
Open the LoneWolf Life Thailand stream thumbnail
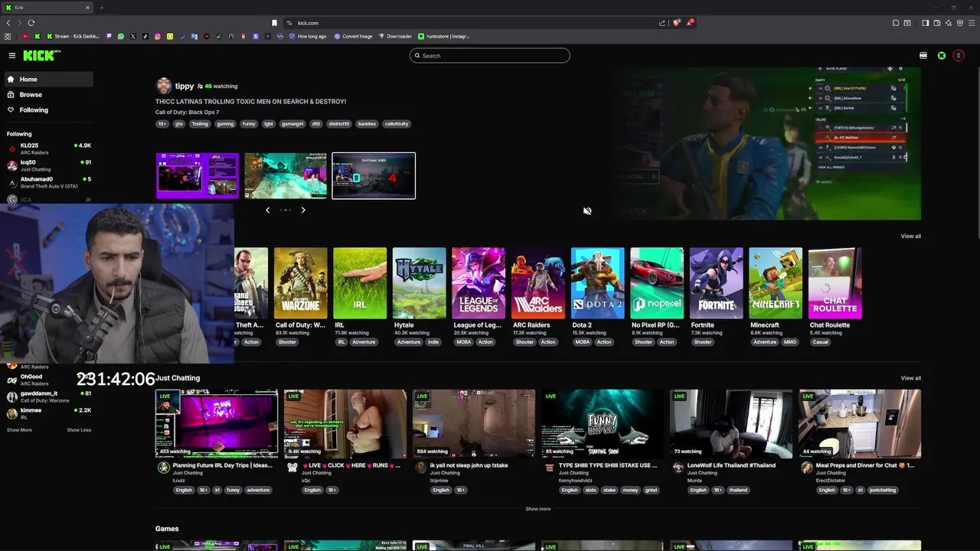click(x=731, y=423)
